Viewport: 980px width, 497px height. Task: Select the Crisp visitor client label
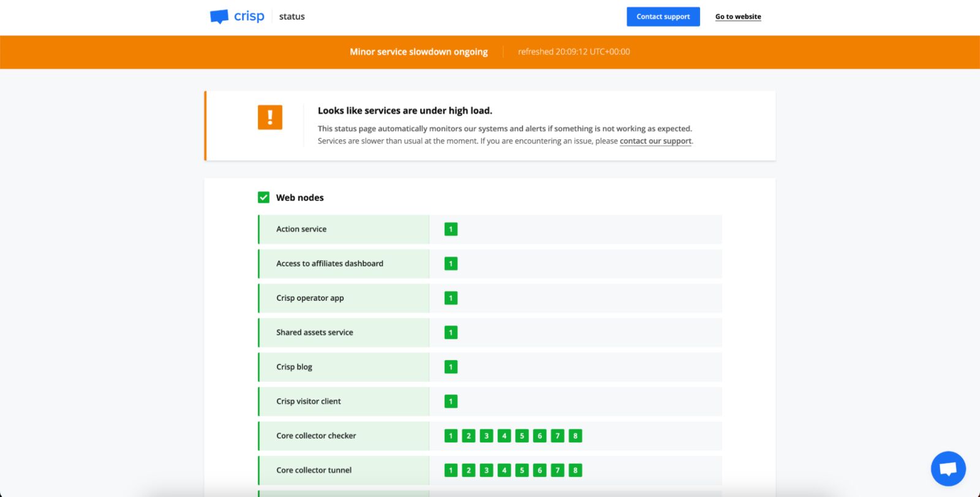[309, 401]
